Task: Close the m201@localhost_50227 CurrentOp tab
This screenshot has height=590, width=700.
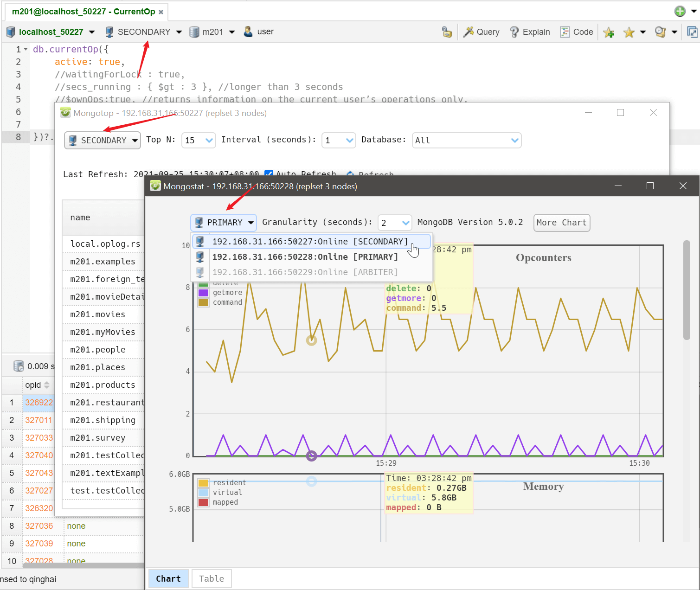Action: click(161, 12)
